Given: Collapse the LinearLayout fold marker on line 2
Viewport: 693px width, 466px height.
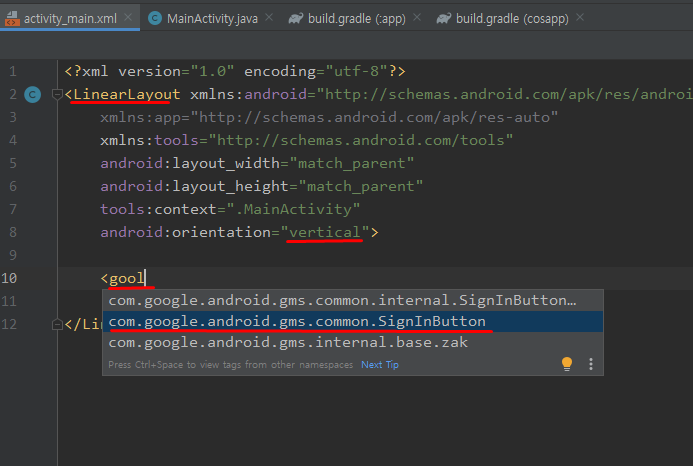Looking at the screenshot, I should click(57, 94).
